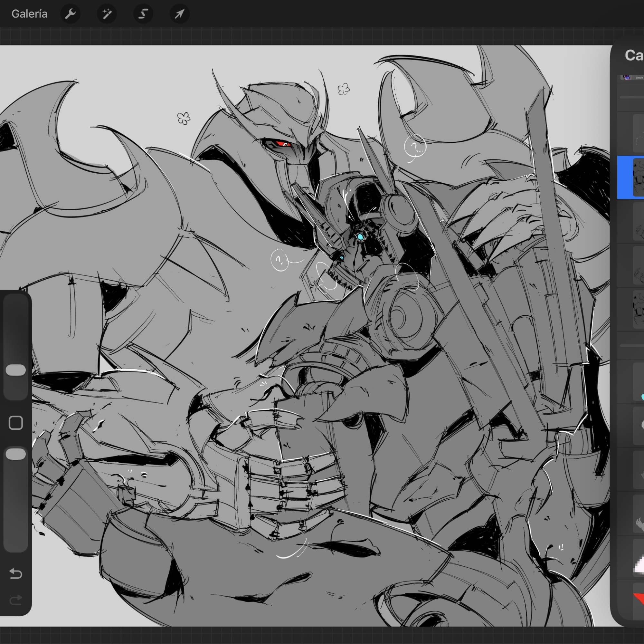Activate the Selection S-shaped tool
The height and width of the screenshot is (644, 644).
(143, 14)
